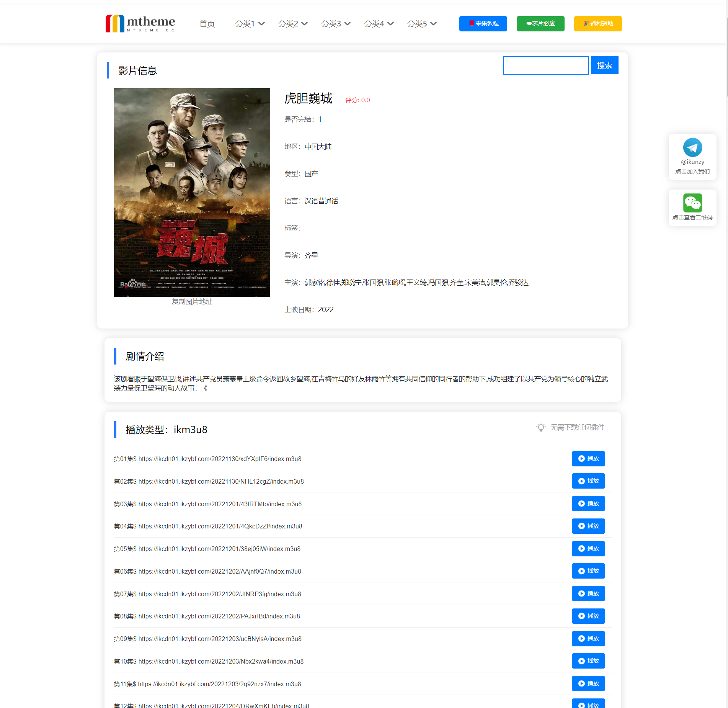
Task: Expand the 分类5 dropdown menu
Action: [422, 24]
